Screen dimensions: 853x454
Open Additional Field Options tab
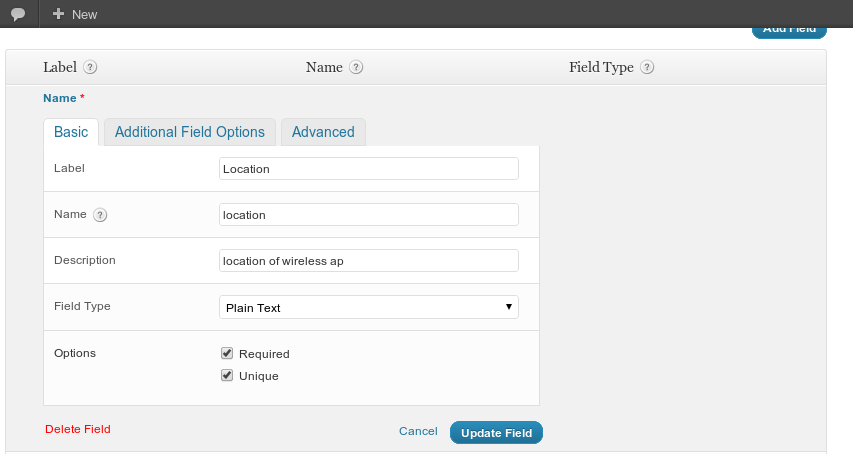click(x=190, y=132)
